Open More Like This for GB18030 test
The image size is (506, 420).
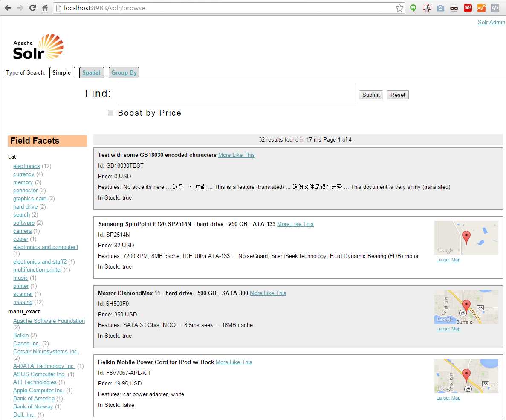[x=237, y=155]
